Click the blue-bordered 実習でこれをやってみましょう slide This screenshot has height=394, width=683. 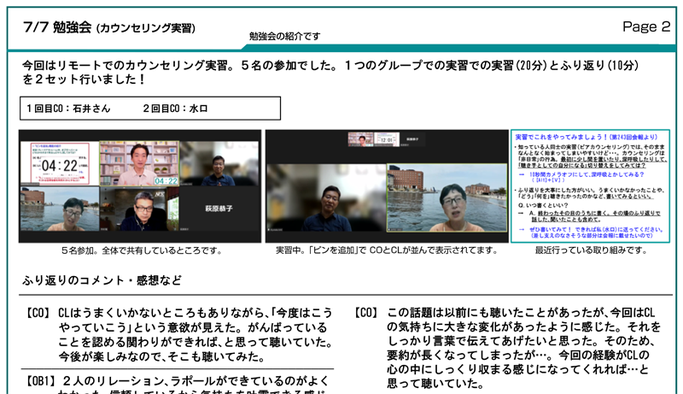click(590, 186)
